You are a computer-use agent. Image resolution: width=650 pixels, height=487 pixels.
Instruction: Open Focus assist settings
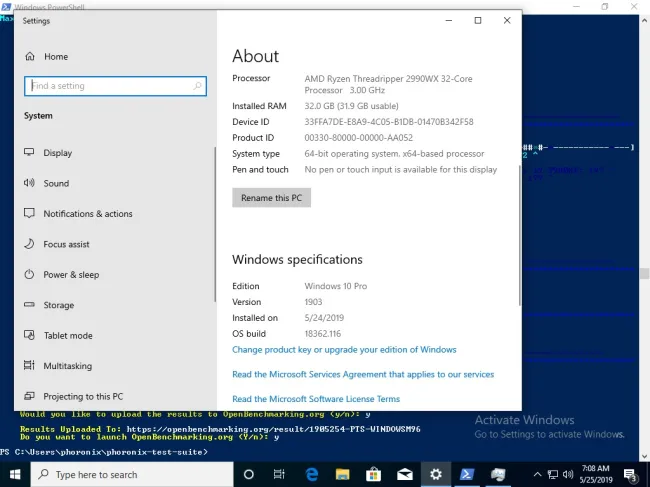tap(56, 244)
